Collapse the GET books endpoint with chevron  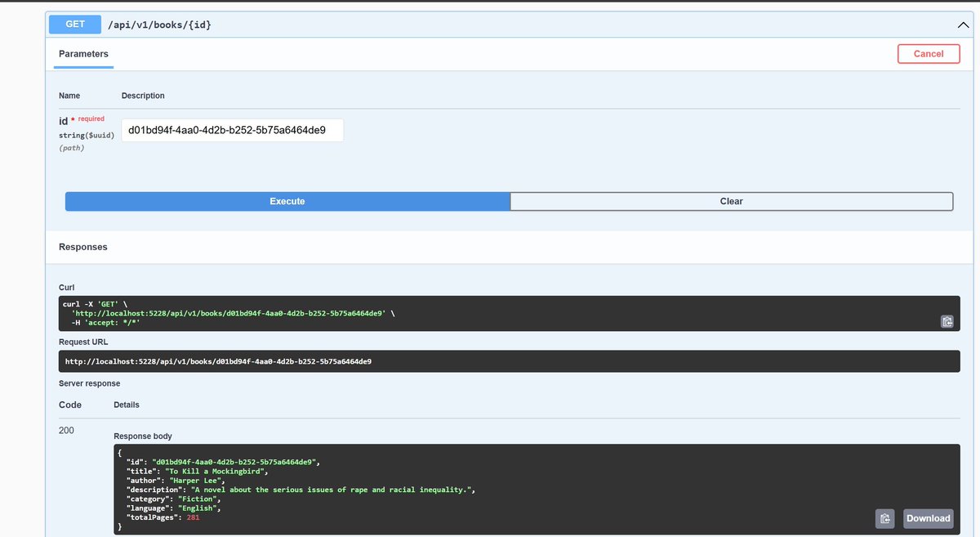tap(963, 25)
